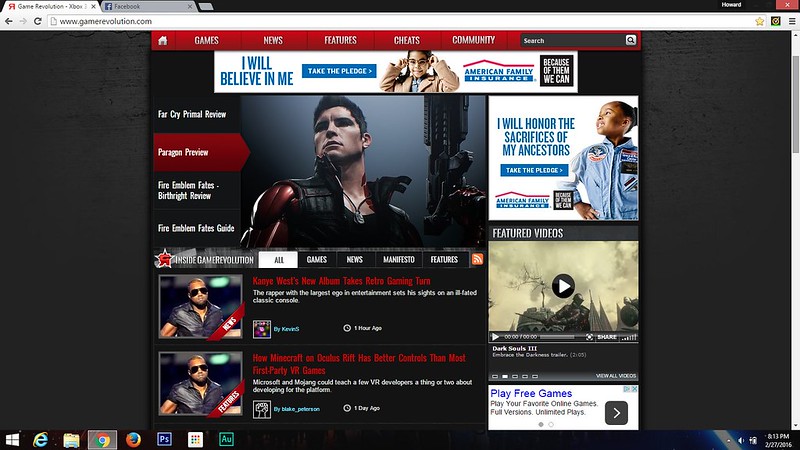Viewport: 800px width, 450px height.
Task: Click VIEW ALL VIDEOS
Action: tap(616, 376)
